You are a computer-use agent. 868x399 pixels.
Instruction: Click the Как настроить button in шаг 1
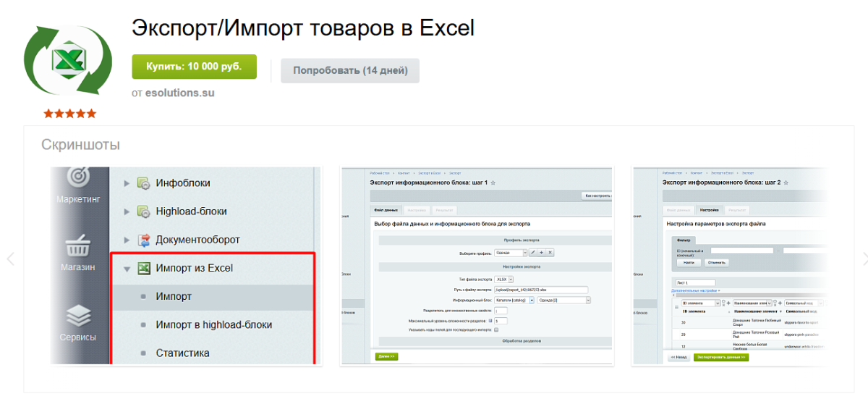596,196
